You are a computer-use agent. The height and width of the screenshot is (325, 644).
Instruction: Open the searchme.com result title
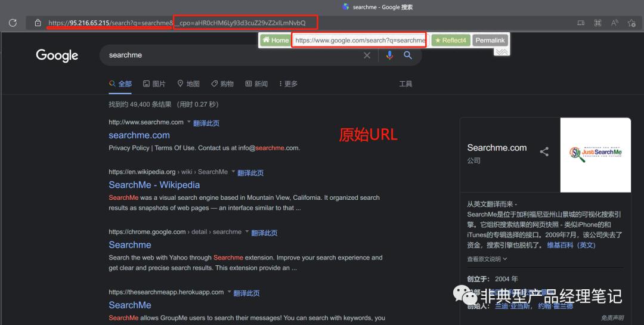point(139,135)
